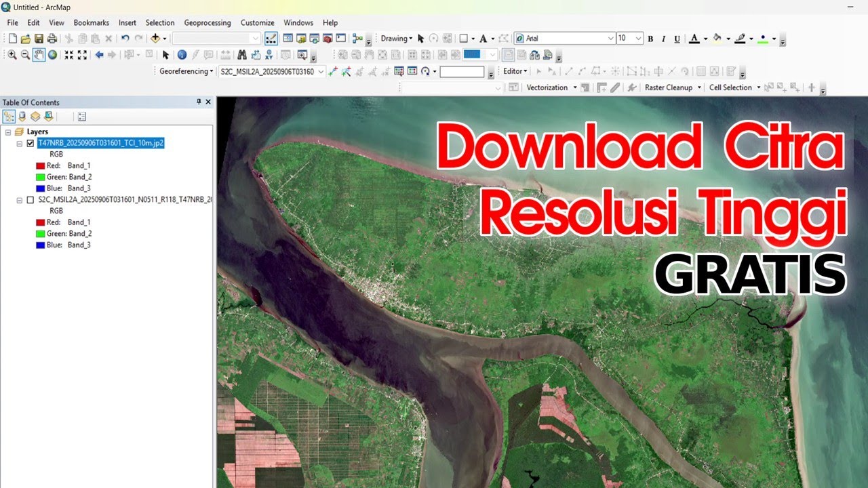Click the Fixed Zoom Out icon

[83, 55]
